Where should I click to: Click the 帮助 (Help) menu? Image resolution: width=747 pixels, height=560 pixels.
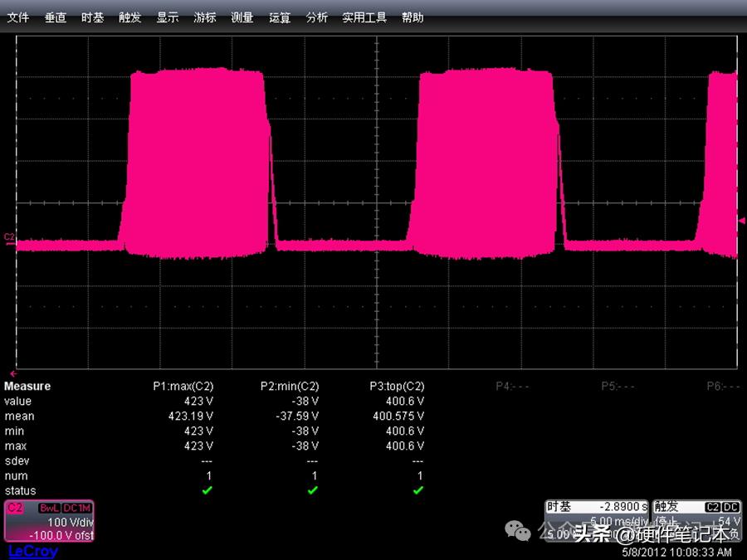412,17
